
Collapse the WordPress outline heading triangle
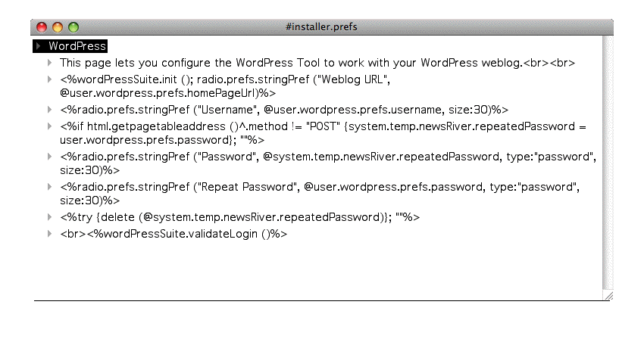(39, 47)
